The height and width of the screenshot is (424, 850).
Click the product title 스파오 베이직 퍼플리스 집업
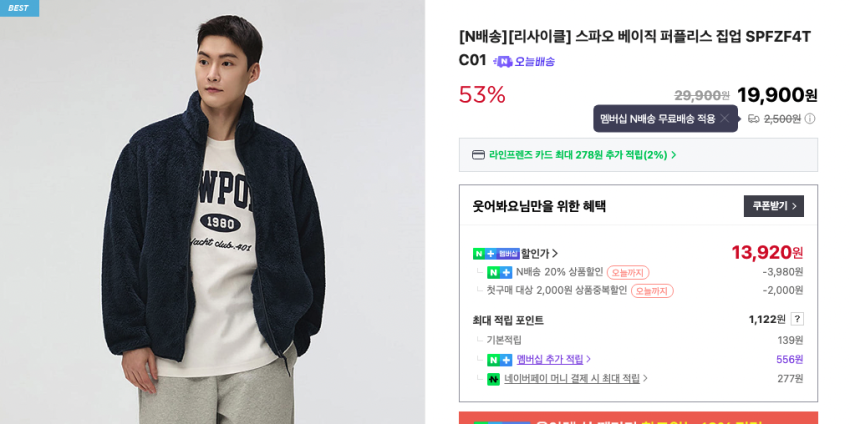pyautogui.click(x=634, y=37)
